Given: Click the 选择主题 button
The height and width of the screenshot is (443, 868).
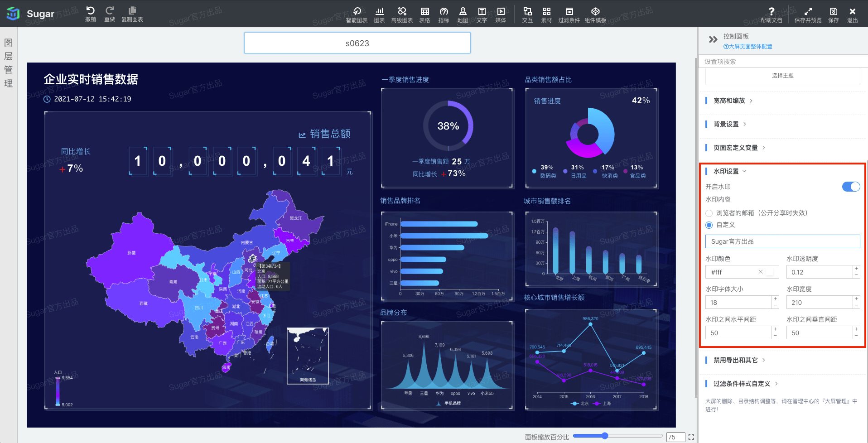Looking at the screenshot, I should pos(782,76).
